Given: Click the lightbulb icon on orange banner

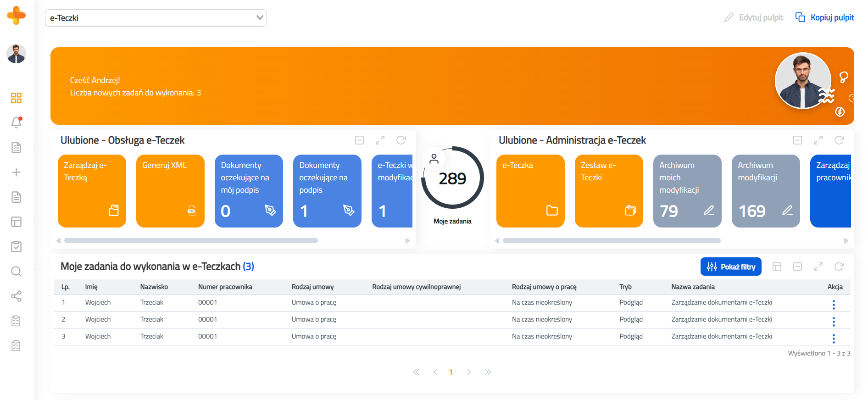Looking at the screenshot, I should tap(843, 77).
